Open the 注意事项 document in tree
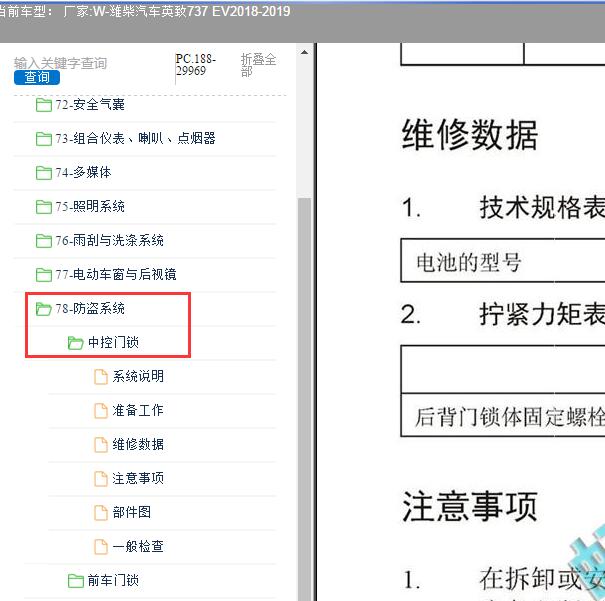605x601 pixels. tap(138, 478)
